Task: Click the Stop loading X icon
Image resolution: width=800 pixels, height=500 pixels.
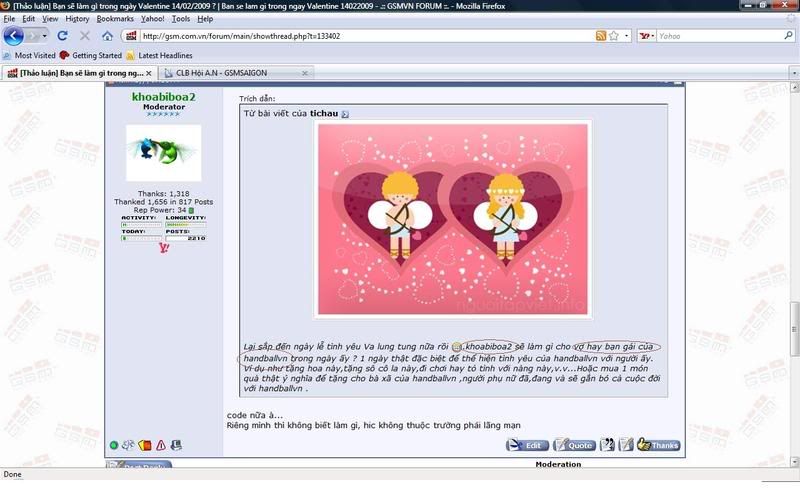Action: (85, 36)
